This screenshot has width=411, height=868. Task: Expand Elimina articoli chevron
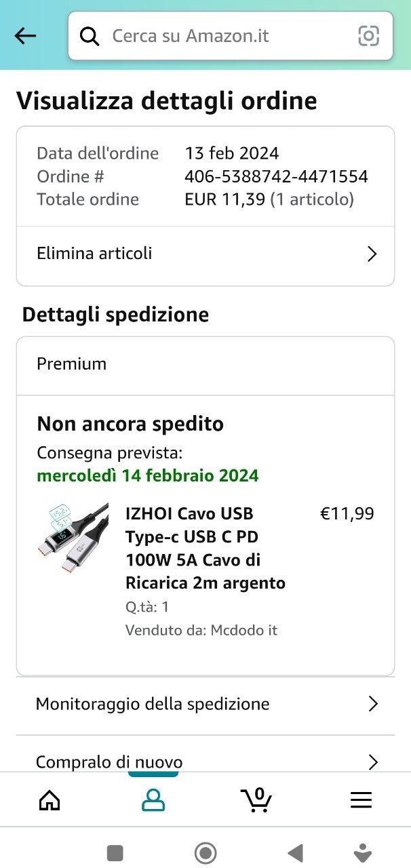(x=372, y=254)
